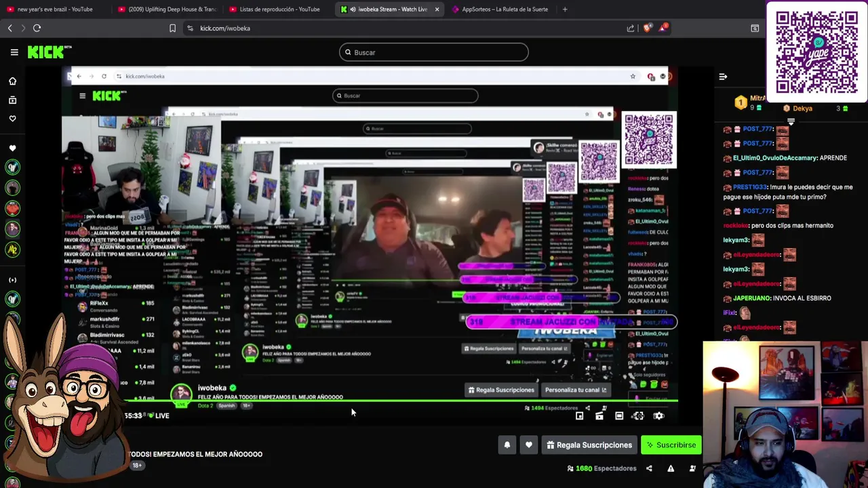Image resolution: width=868 pixels, height=488 pixels.
Task: Go to Home in Kick sidebar
Action: pos(12,81)
